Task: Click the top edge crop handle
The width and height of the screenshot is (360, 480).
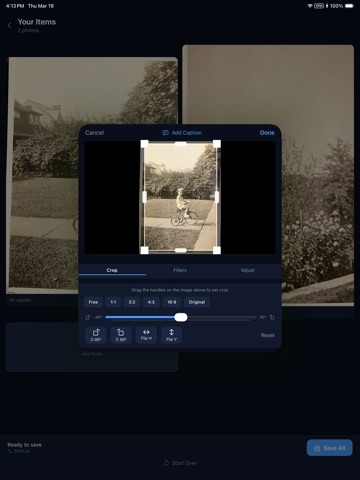Action: tap(181, 144)
